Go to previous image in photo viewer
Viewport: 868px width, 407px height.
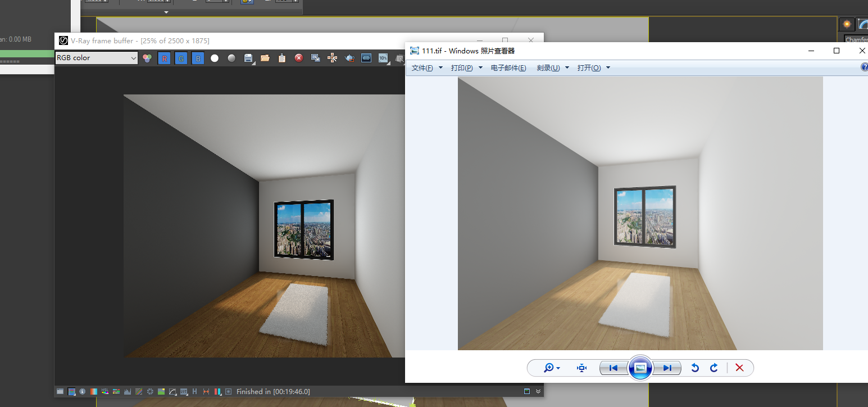point(613,368)
